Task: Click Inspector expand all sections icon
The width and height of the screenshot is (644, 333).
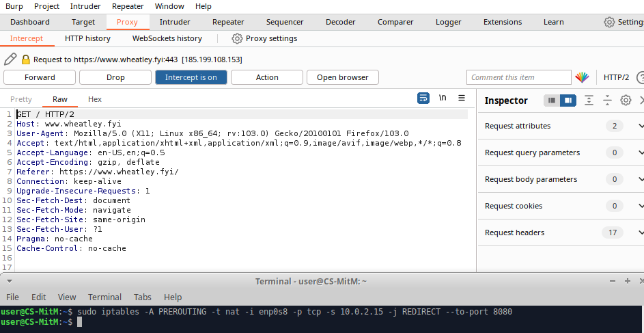Action: pos(589,101)
